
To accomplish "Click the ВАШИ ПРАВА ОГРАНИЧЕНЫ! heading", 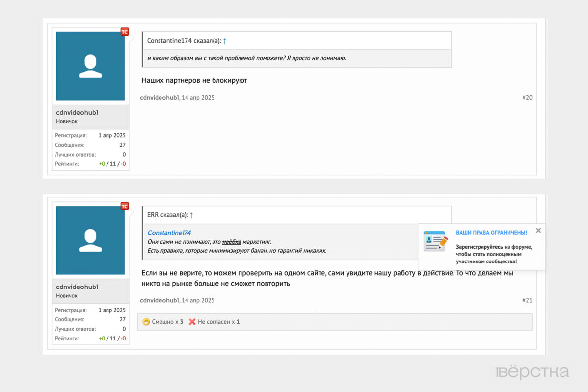I will [491, 233].
